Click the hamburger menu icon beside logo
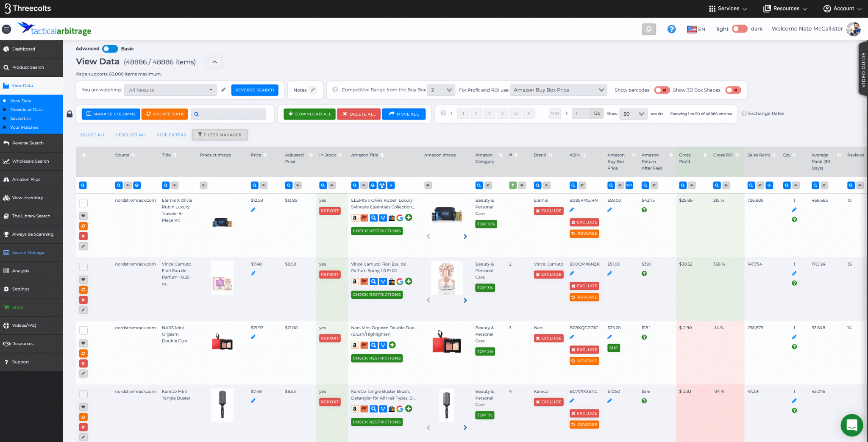Viewport: 868px width, 442px height. point(6,29)
